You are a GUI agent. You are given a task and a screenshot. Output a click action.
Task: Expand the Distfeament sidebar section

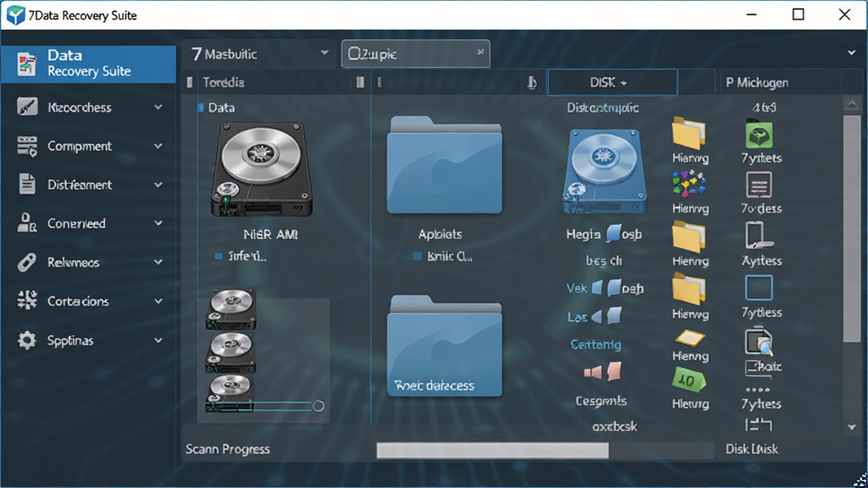tap(159, 185)
